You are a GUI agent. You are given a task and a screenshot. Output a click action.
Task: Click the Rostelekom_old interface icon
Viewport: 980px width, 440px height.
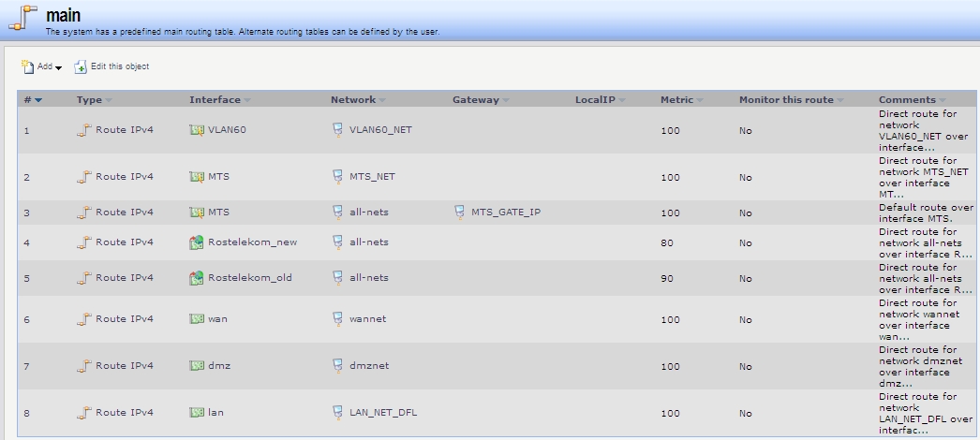coord(196,278)
